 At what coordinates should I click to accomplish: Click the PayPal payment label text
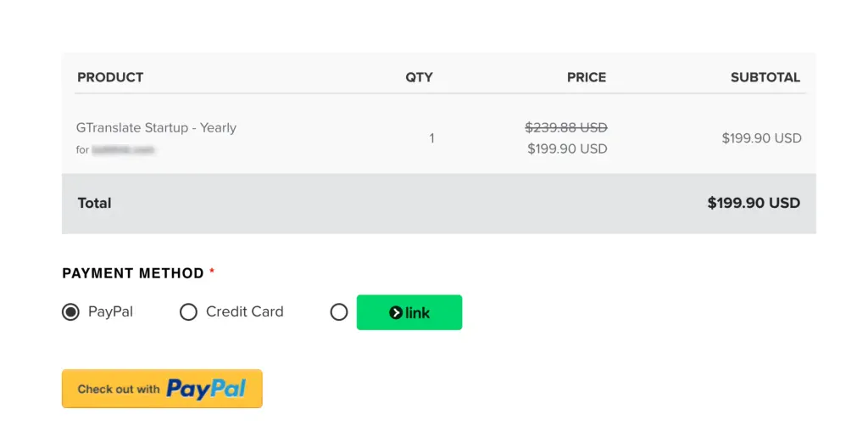(110, 311)
